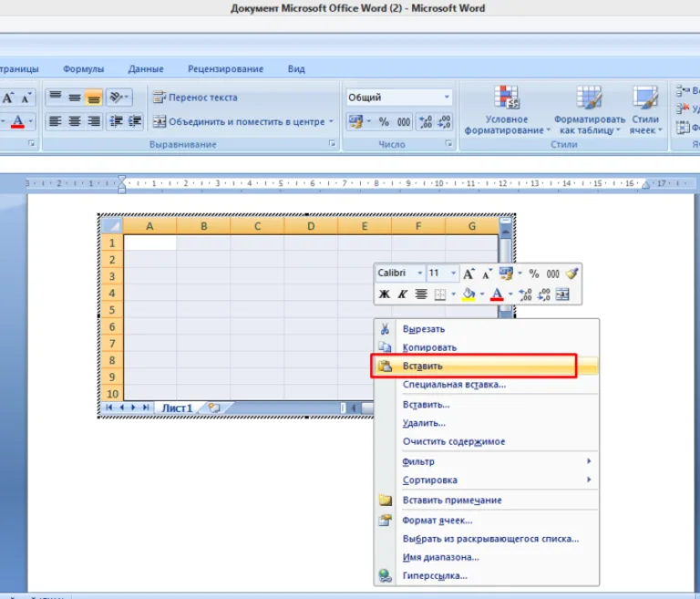
Task: Shrink font in mini toolbar
Action: coord(487,274)
